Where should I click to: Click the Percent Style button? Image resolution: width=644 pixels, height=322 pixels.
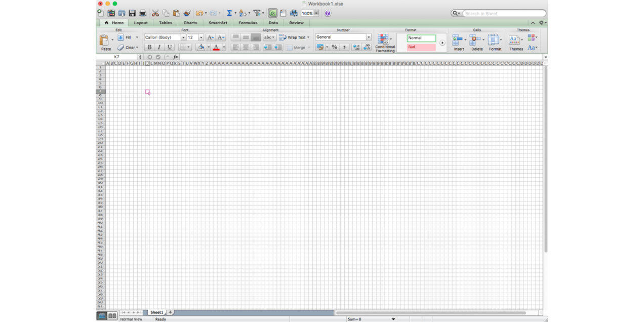(x=334, y=47)
